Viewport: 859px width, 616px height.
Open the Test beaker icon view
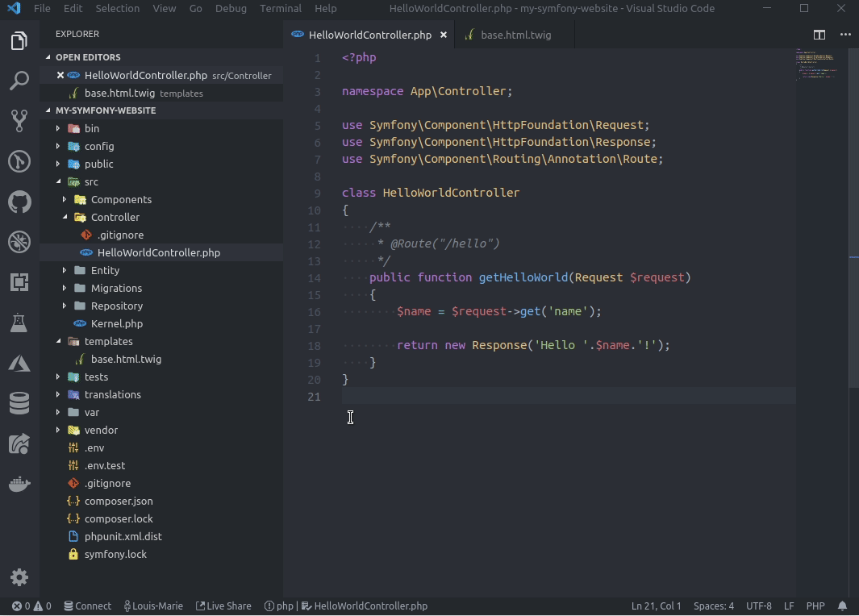(x=19, y=323)
